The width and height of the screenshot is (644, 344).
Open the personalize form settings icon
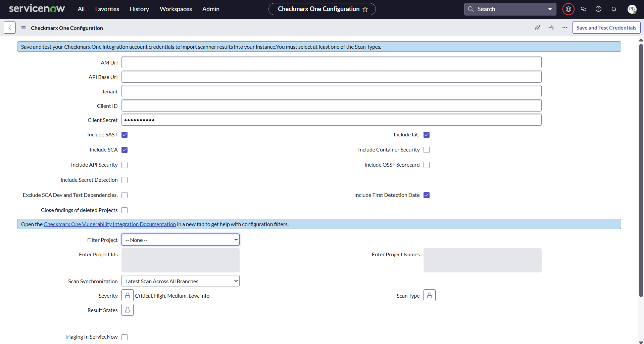551,28
